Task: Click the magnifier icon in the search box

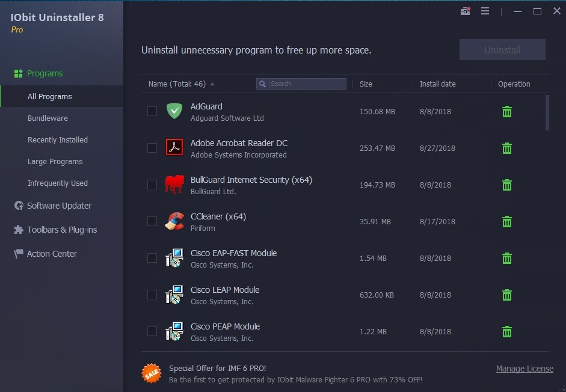Action: pos(262,84)
